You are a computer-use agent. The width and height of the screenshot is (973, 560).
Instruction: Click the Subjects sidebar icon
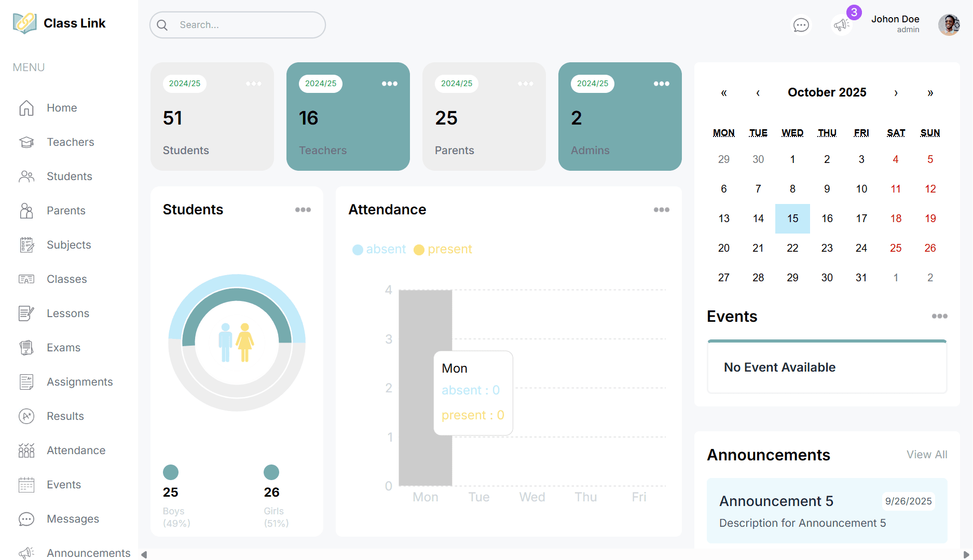coord(26,245)
